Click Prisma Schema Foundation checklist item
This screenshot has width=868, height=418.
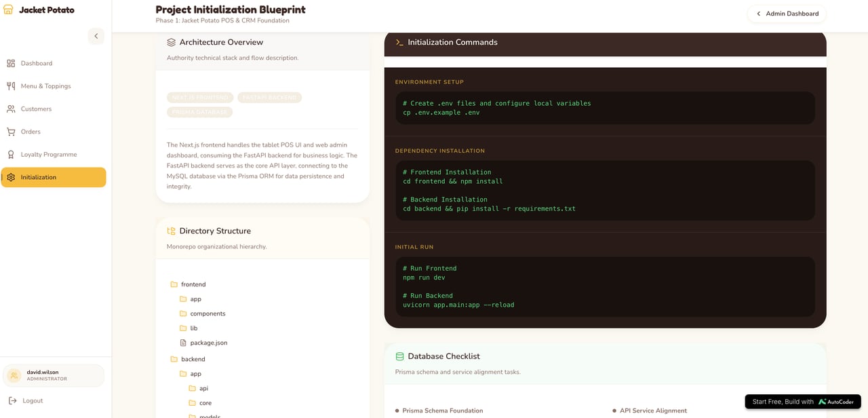point(439,411)
